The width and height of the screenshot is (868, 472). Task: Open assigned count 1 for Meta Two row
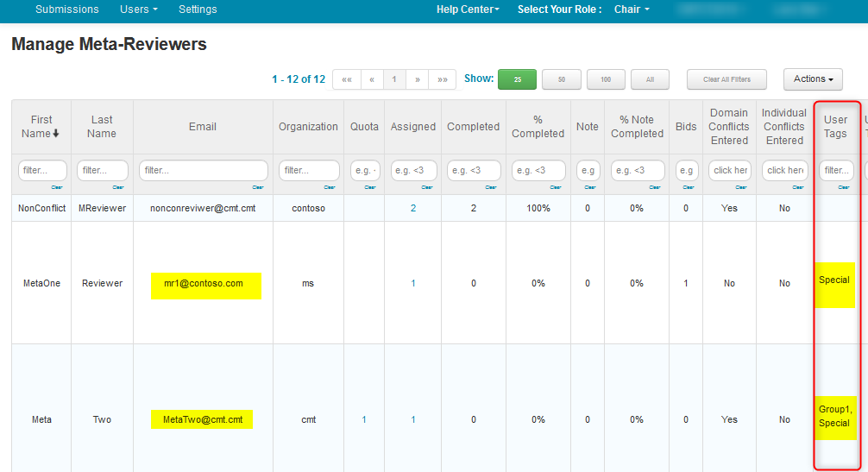tap(413, 420)
